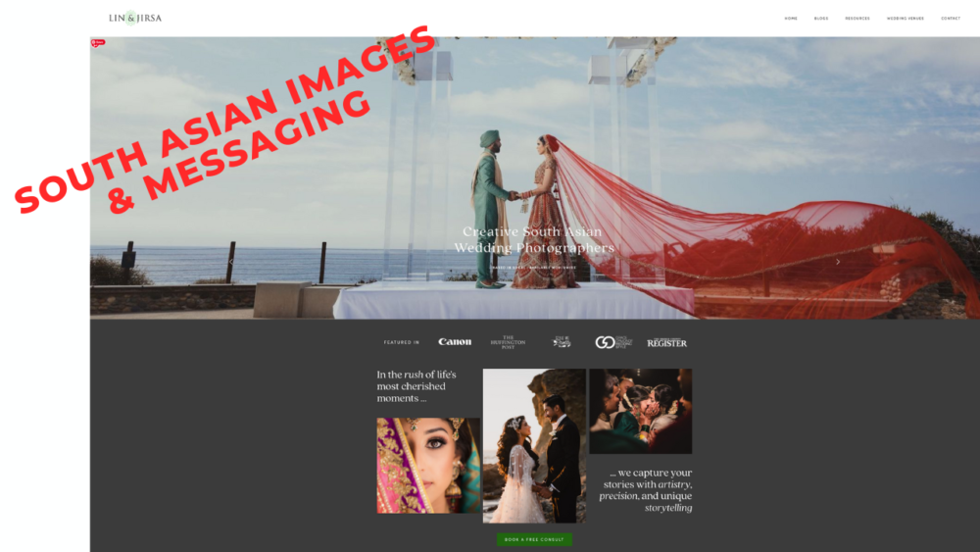Open the couple kissing photo thumbnail
The width and height of the screenshot is (980, 552).
coord(640,411)
